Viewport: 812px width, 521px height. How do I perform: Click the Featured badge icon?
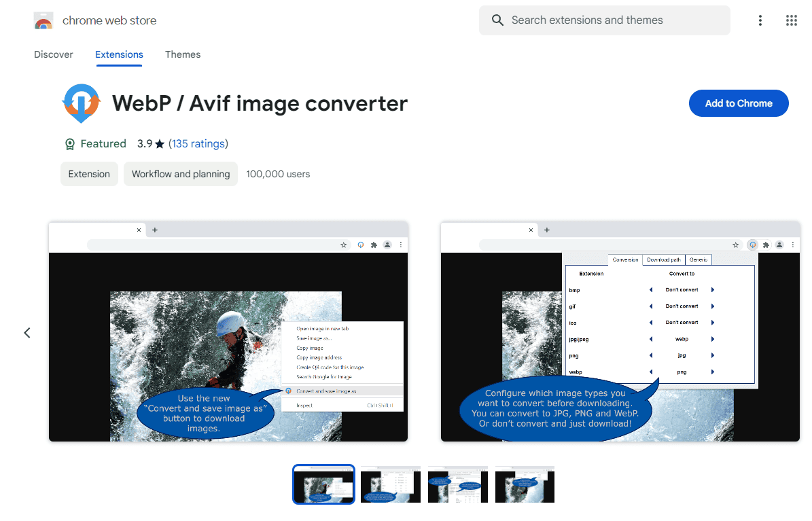[69, 143]
